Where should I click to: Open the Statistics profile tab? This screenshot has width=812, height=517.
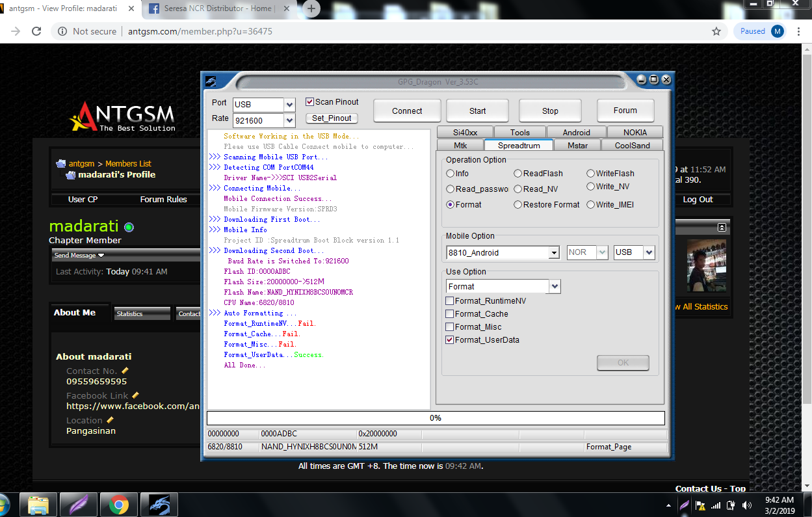click(x=142, y=314)
